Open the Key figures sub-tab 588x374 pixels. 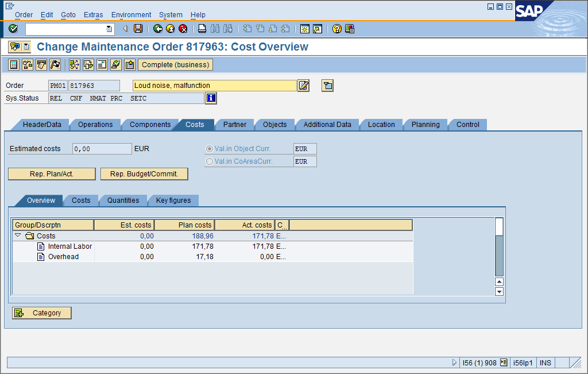(173, 201)
